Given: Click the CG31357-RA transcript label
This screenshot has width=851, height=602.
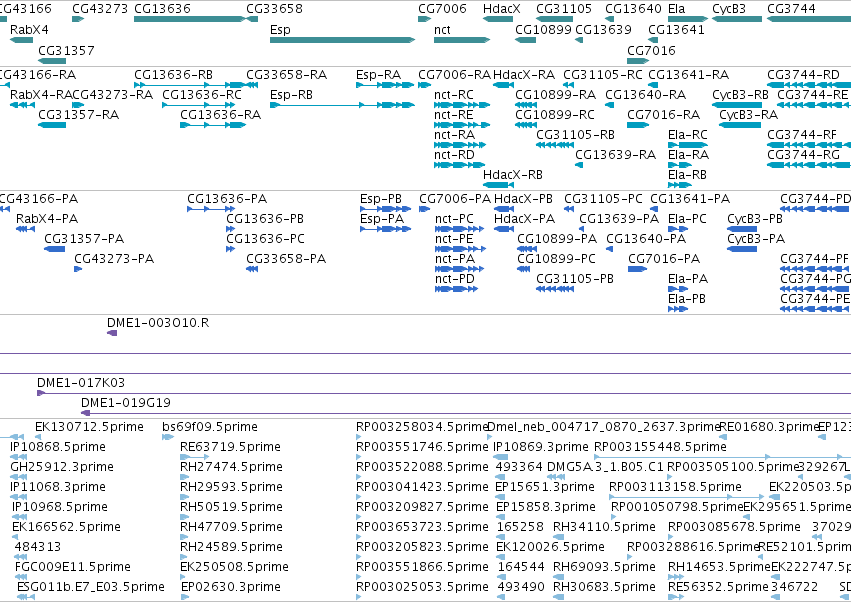Looking at the screenshot, I should coord(78,115).
